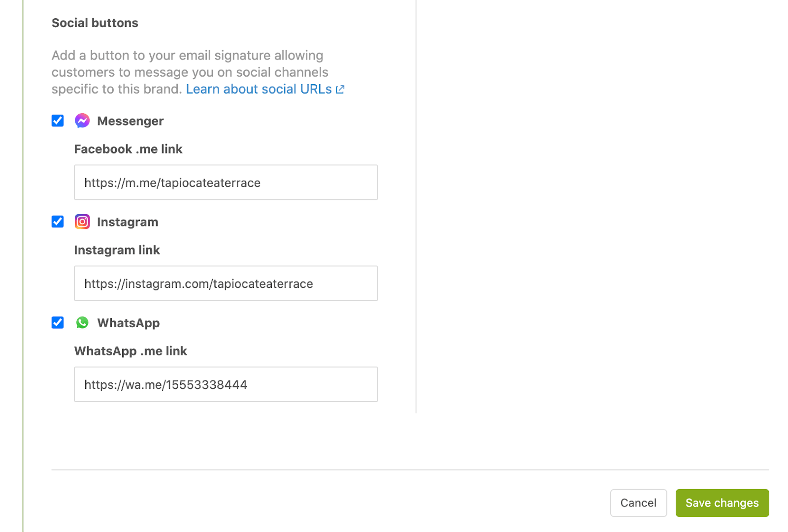Uncheck the Messenger checkbox
The width and height of the screenshot is (788, 532).
[58, 121]
